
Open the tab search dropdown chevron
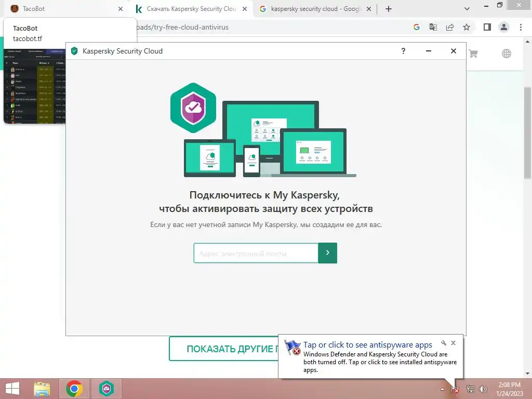[467, 9]
